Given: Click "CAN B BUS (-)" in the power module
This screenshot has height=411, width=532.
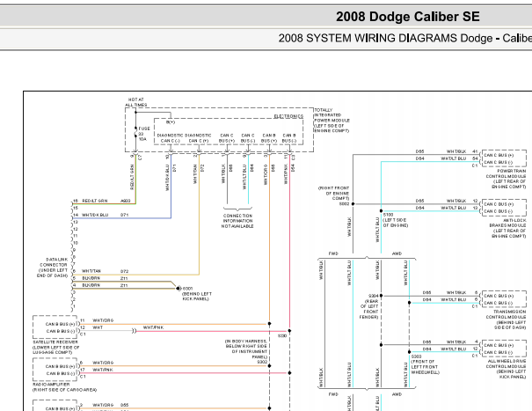Looking at the screenshot, I should point(289,138).
